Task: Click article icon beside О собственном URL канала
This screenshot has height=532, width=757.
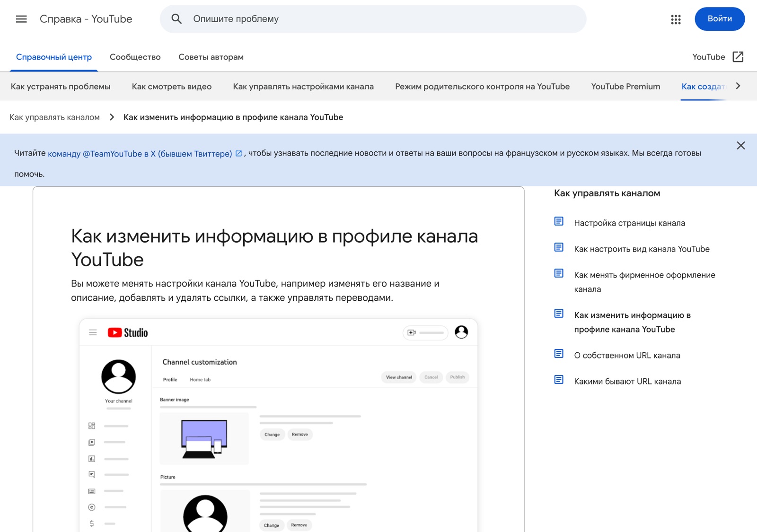Action: pyautogui.click(x=559, y=354)
